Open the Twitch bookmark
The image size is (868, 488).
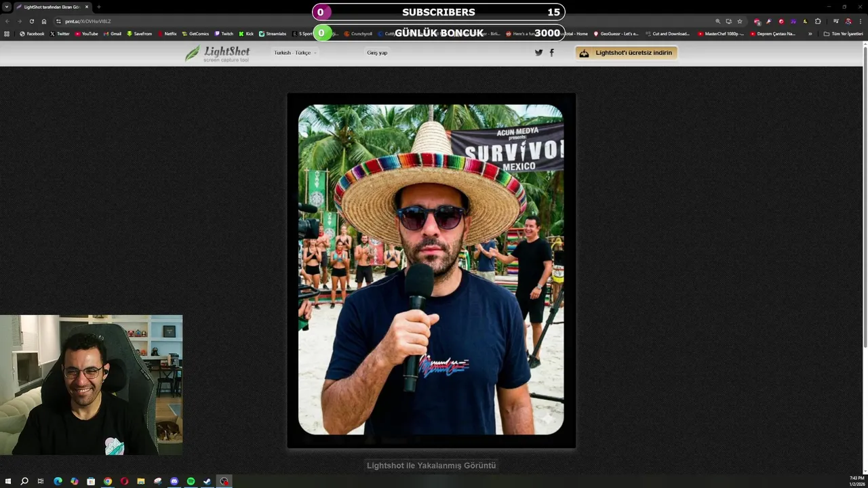(x=224, y=33)
